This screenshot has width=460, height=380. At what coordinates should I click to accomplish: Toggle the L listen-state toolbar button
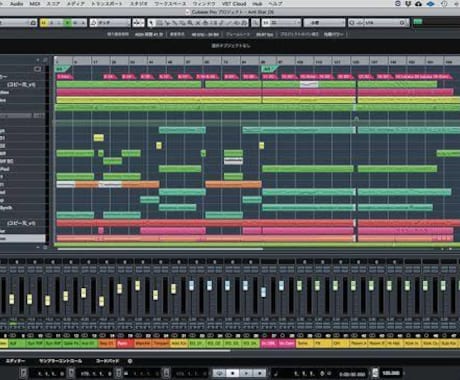pos(59,23)
